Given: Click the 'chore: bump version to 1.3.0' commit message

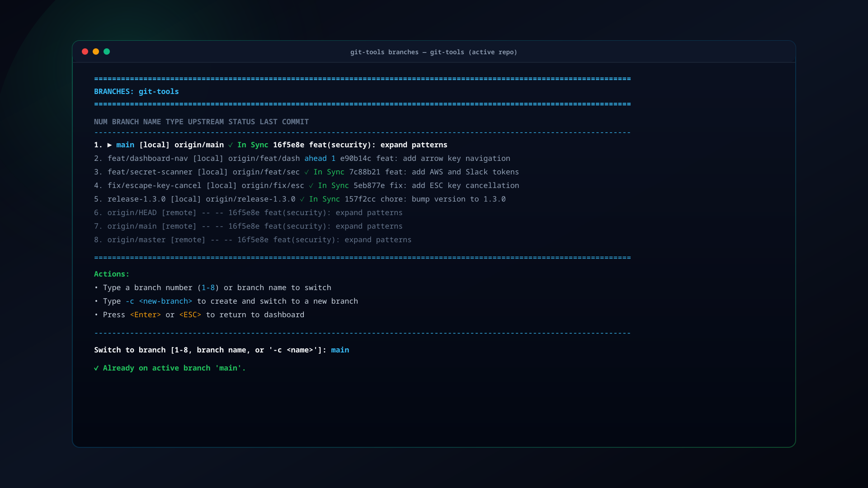Looking at the screenshot, I should pyautogui.click(x=443, y=199).
